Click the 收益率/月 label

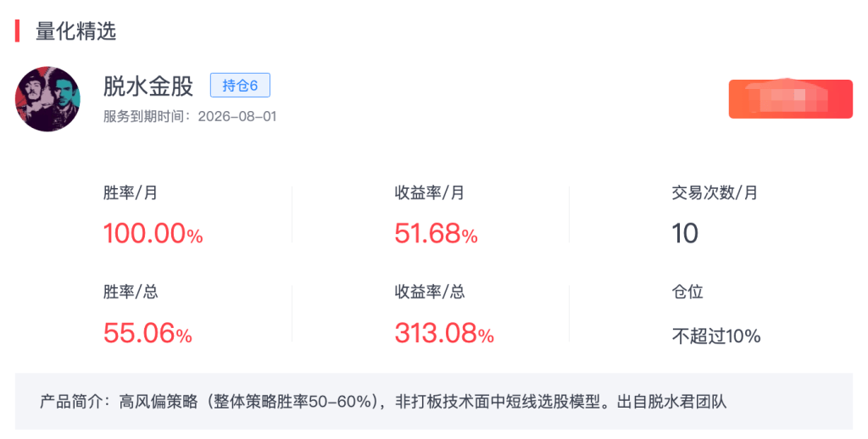[x=429, y=192]
